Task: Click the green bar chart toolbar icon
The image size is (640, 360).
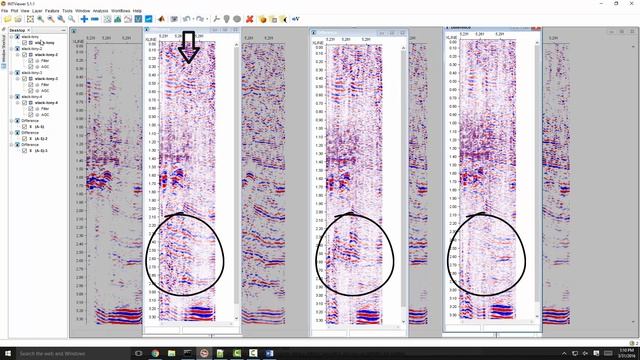Action: (118, 19)
